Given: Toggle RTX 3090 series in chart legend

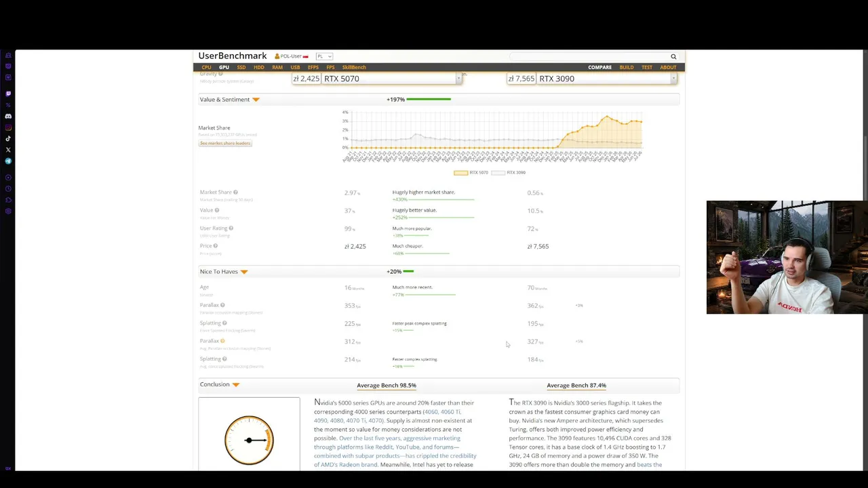Looking at the screenshot, I should point(509,173).
